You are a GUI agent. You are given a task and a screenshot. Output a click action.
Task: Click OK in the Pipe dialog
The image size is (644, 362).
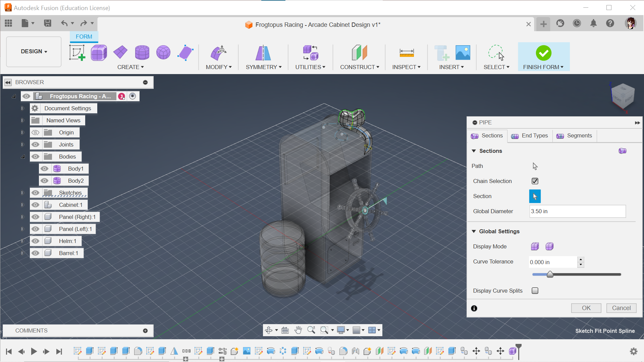[586, 308]
